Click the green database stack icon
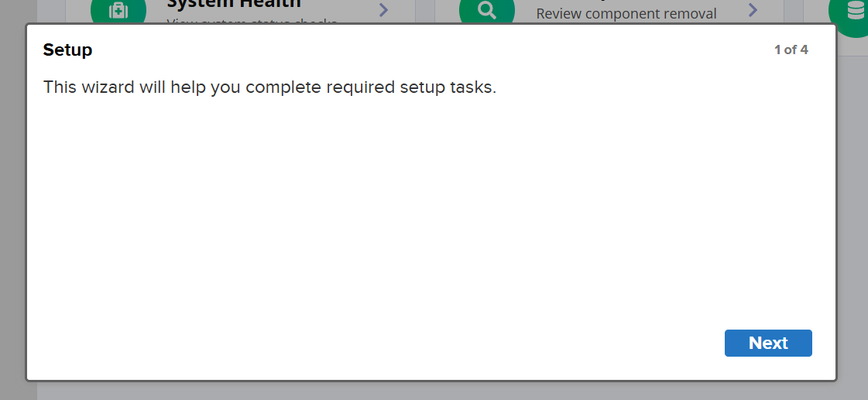 852,11
